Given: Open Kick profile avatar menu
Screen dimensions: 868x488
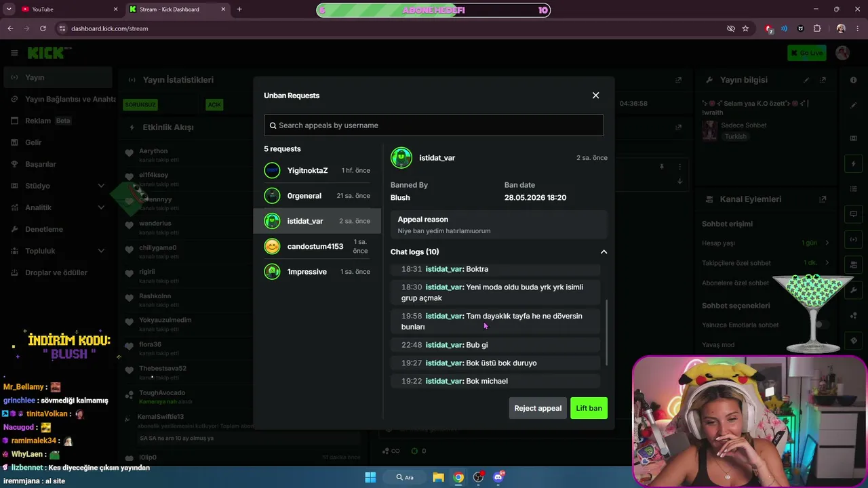Looking at the screenshot, I should point(843,53).
